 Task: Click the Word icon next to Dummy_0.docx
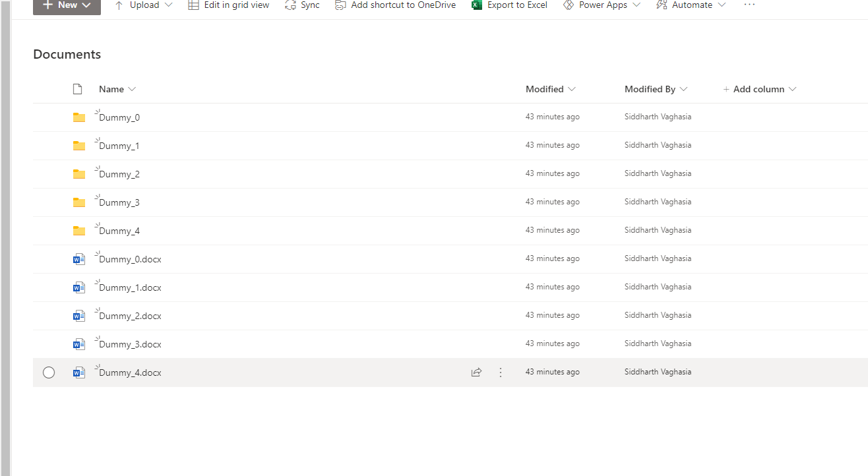(78, 258)
